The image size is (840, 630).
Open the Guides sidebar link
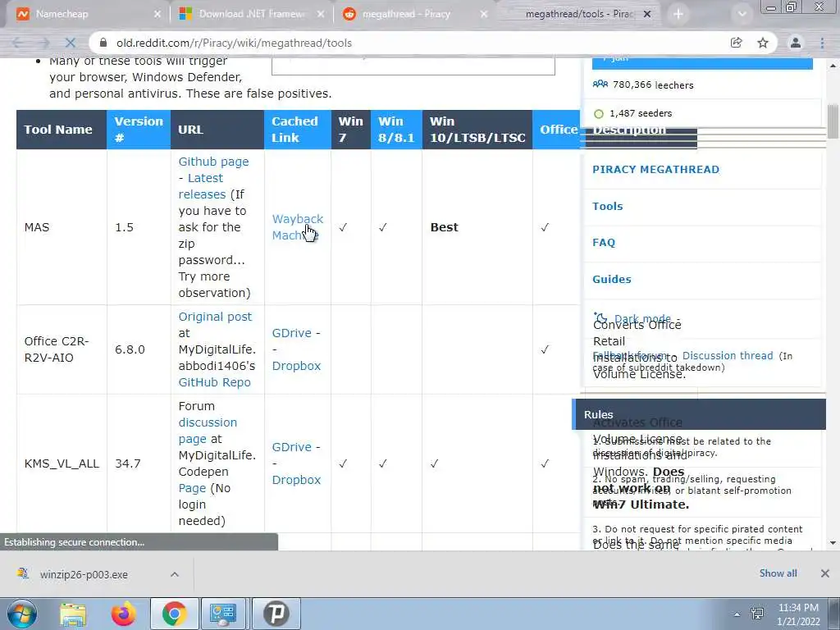[612, 279]
